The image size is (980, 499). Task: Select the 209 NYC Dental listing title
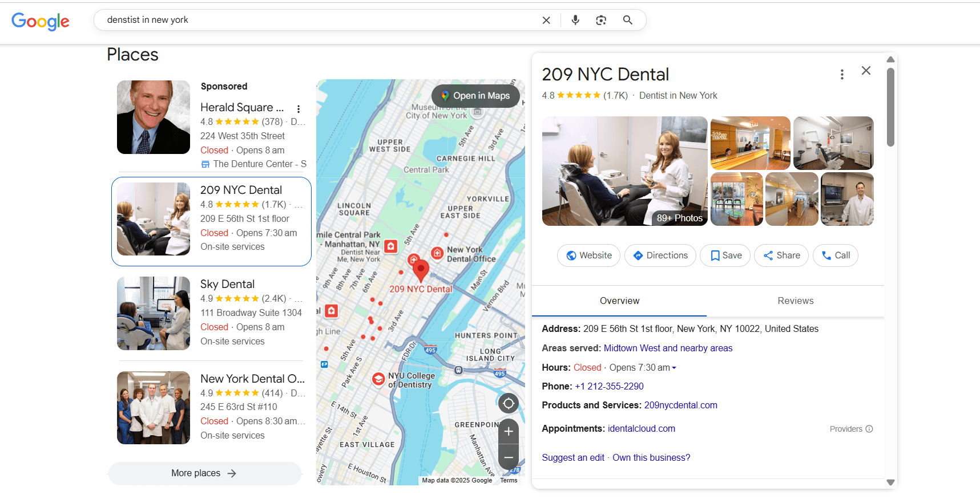(x=241, y=190)
